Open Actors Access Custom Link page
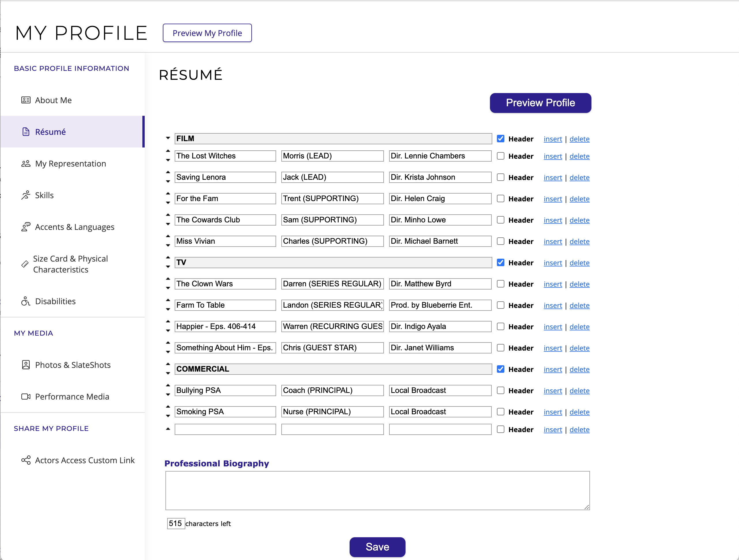739x560 pixels. pyautogui.click(x=84, y=460)
